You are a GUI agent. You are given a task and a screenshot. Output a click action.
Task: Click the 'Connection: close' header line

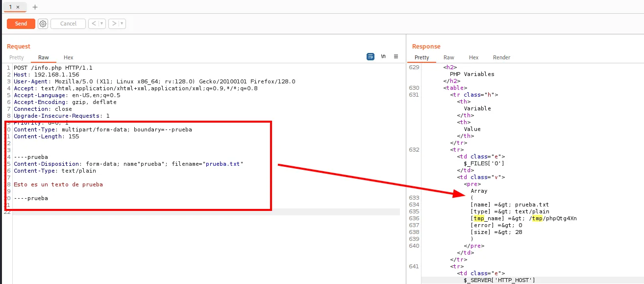[x=43, y=109]
